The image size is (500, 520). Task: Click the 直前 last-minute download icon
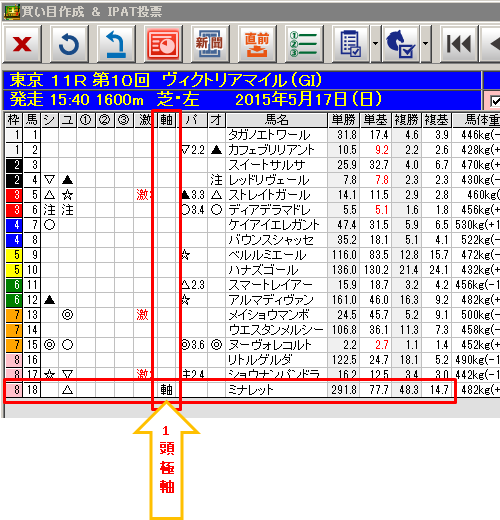(x=257, y=44)
